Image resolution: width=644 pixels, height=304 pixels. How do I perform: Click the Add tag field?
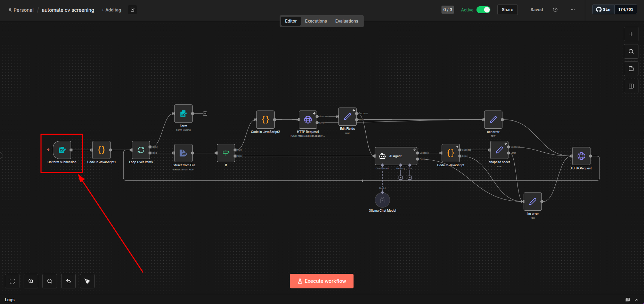(x=112, y=10)
